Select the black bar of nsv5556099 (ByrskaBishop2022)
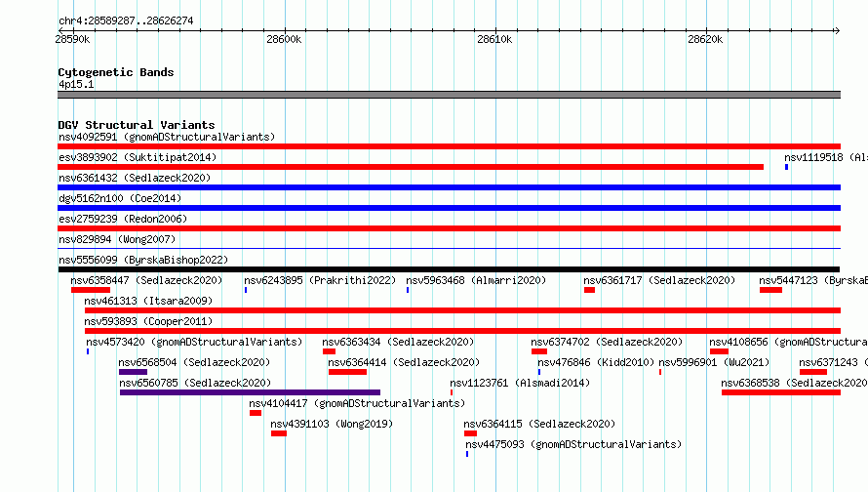This screenshot has height=492, width=868. point(449,269)
